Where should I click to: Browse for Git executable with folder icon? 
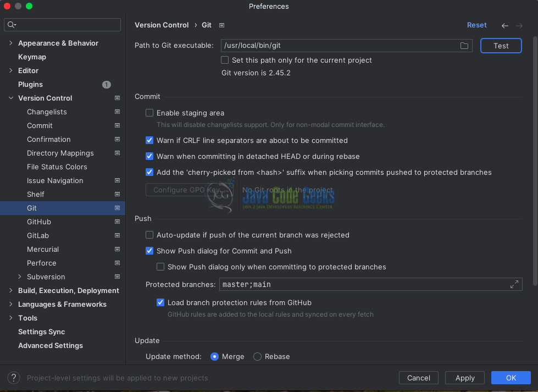click(x=464, y=46)
